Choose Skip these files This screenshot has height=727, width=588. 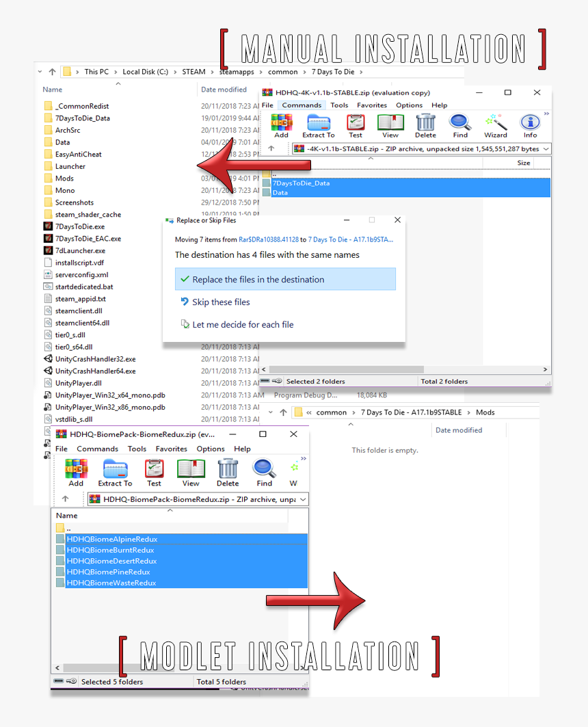(x=221, y=302)
